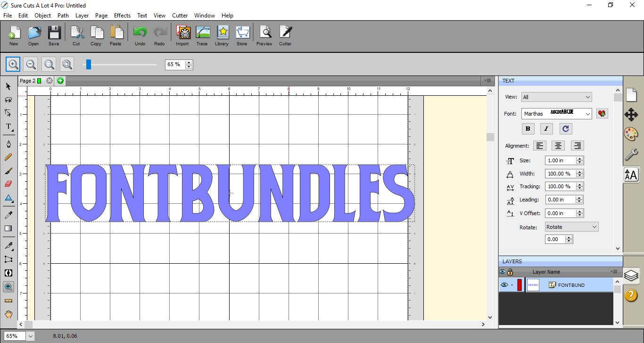This screenshot has width=644, height=343.
Task: Open the View dropdown showing All
Action: tap(556, 97)
